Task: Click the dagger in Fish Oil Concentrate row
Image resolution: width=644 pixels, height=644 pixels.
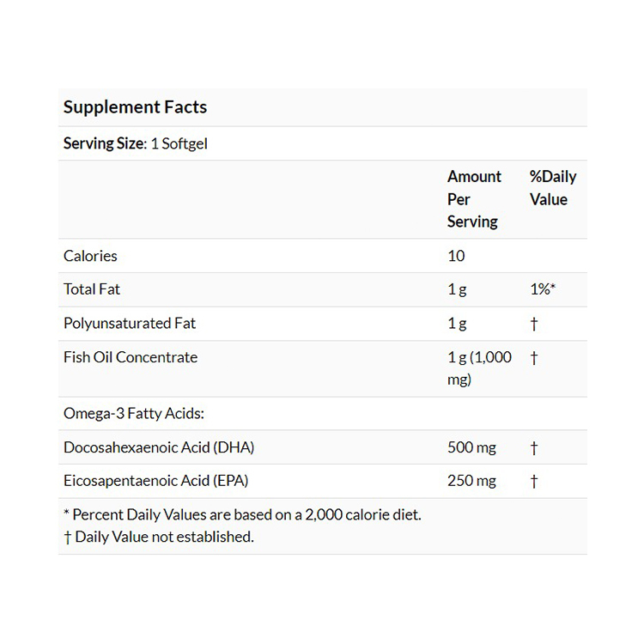Action: coord(534,357)
